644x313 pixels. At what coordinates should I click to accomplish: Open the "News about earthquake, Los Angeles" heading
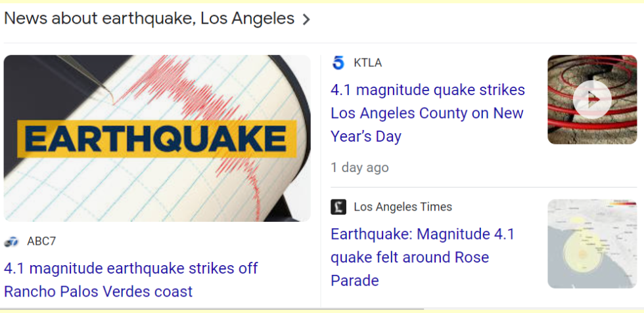149,18
